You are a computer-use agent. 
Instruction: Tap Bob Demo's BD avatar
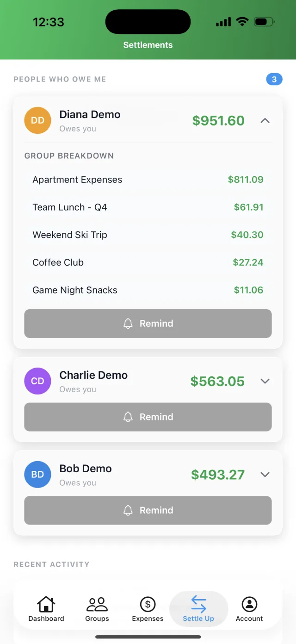pos(37,475)
